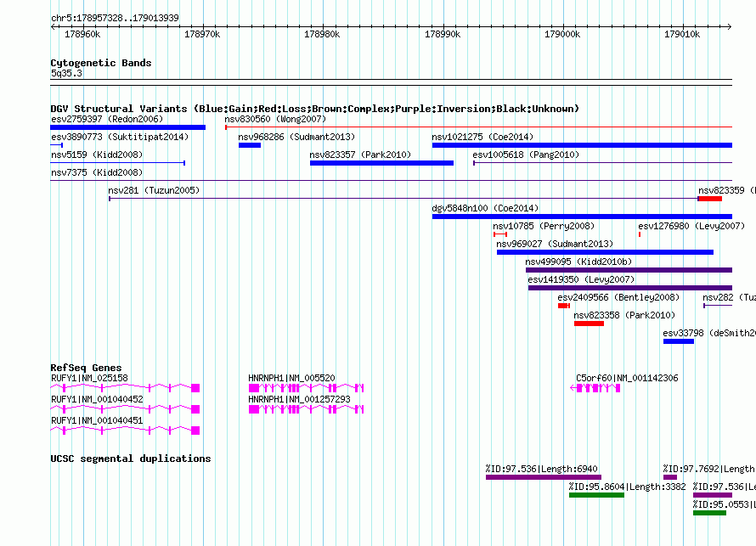Click the %ID:97.7692 segmental duplication label
Viewport: 756px width, 546px height.
pos(709,469)
